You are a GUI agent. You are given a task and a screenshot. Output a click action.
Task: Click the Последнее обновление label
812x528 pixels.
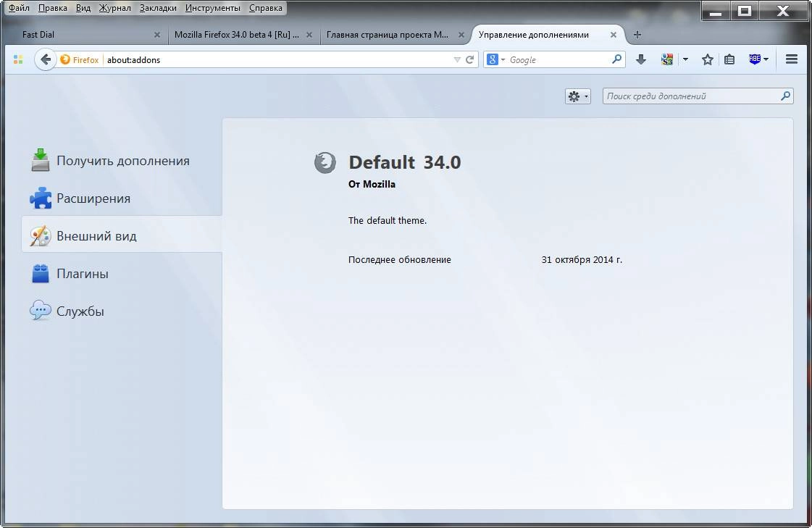[x=399, y=260]
